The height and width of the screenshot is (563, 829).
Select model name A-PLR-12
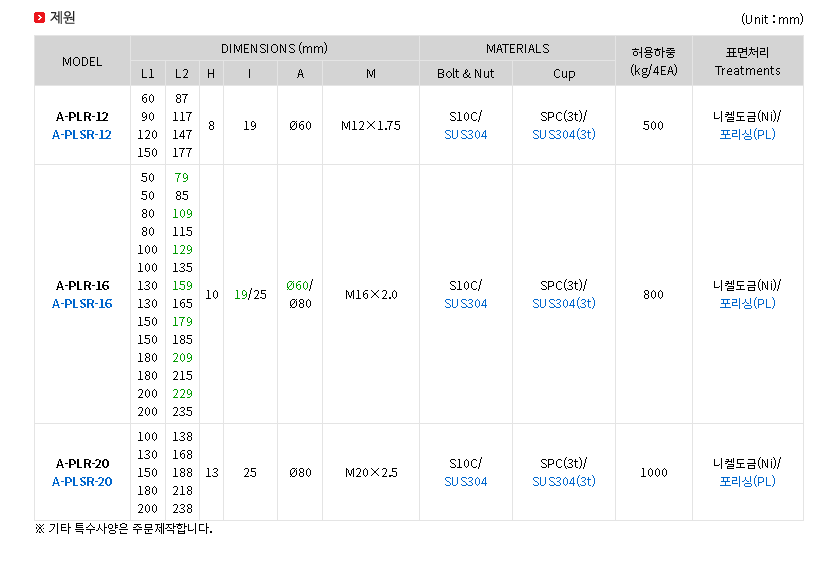click(x=82, y=116)
